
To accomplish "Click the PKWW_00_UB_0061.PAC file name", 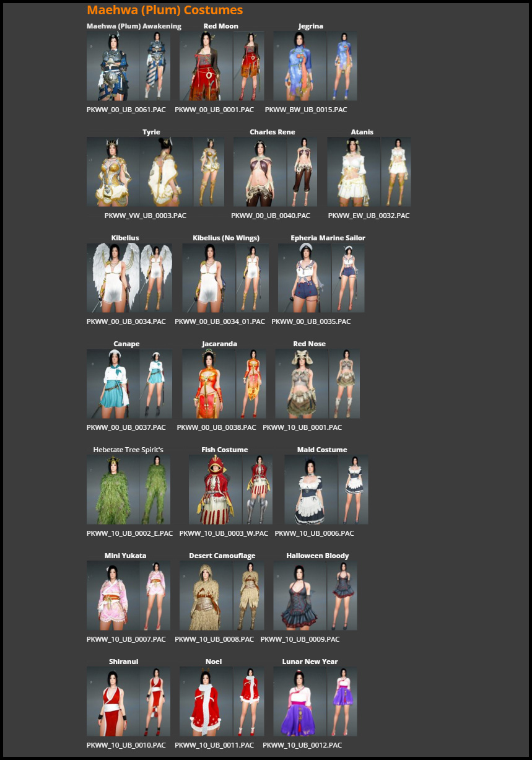I will (126, 110).
